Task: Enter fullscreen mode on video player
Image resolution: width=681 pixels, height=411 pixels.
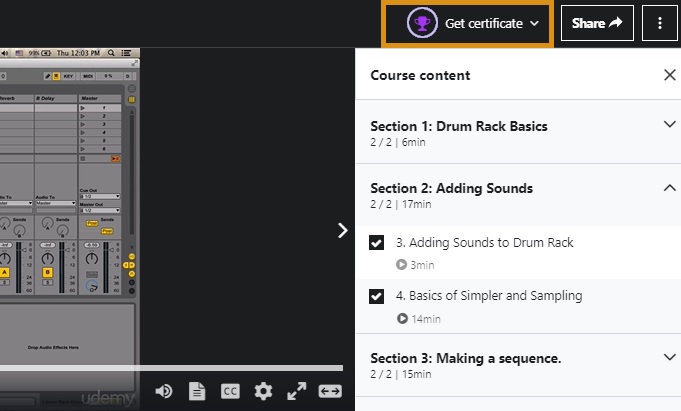Action: (296, 391)
